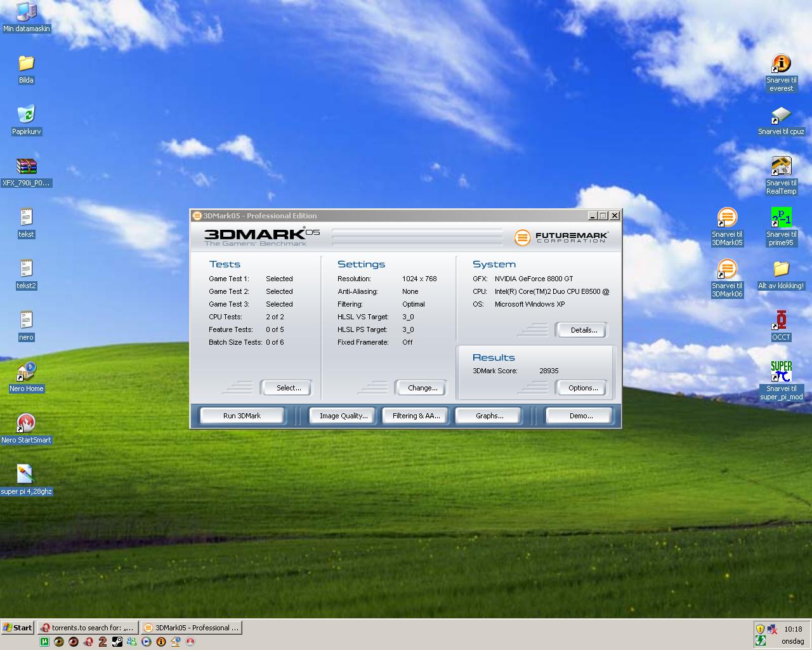Click Change button under Settings

[x=422, y=388]
